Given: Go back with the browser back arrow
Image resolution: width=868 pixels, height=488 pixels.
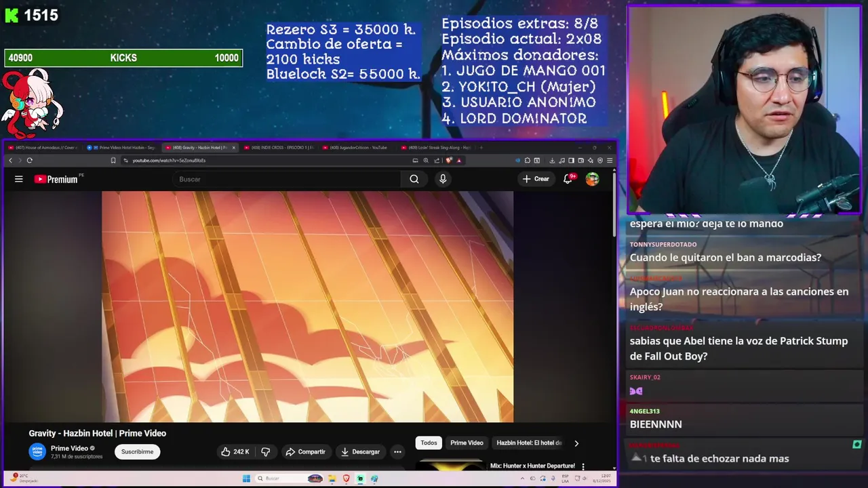Looking at the screenshot, I should (10, 161).
